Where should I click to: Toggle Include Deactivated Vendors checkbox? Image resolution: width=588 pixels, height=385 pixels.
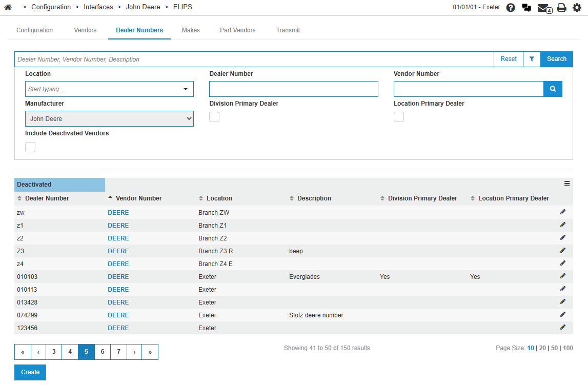[30, 147]
